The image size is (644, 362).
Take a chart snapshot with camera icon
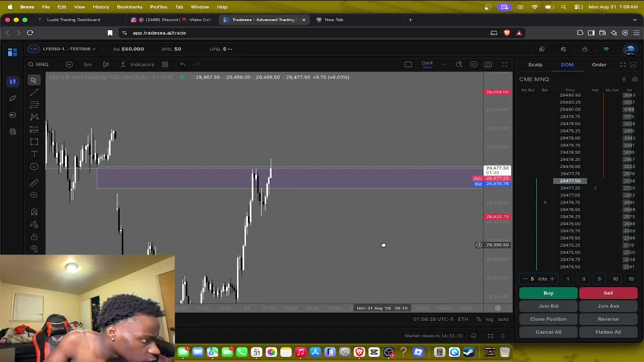488,64
